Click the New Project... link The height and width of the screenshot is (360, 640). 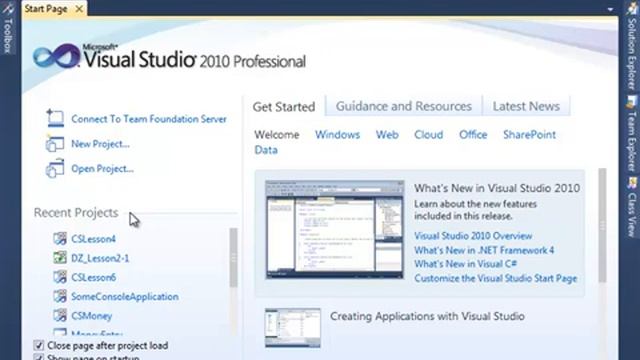pyautogui.click(x=100, y=144)
